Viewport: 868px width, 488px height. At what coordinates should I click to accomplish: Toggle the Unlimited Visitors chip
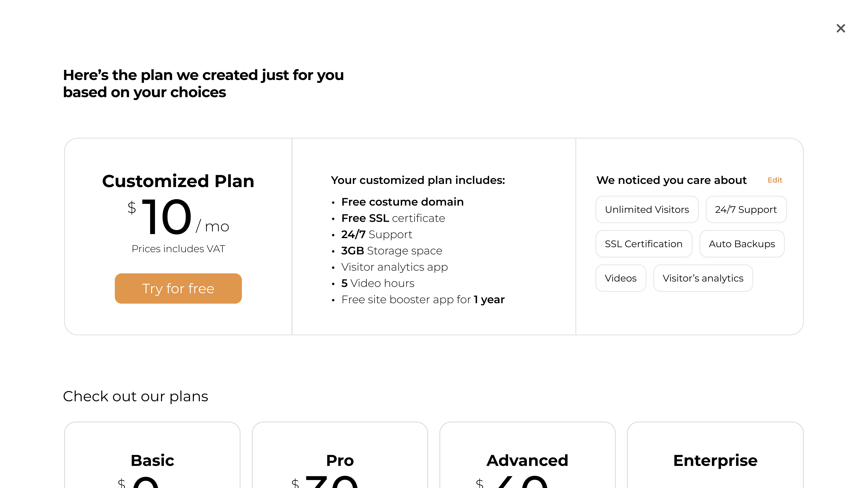tap(647, 209)
